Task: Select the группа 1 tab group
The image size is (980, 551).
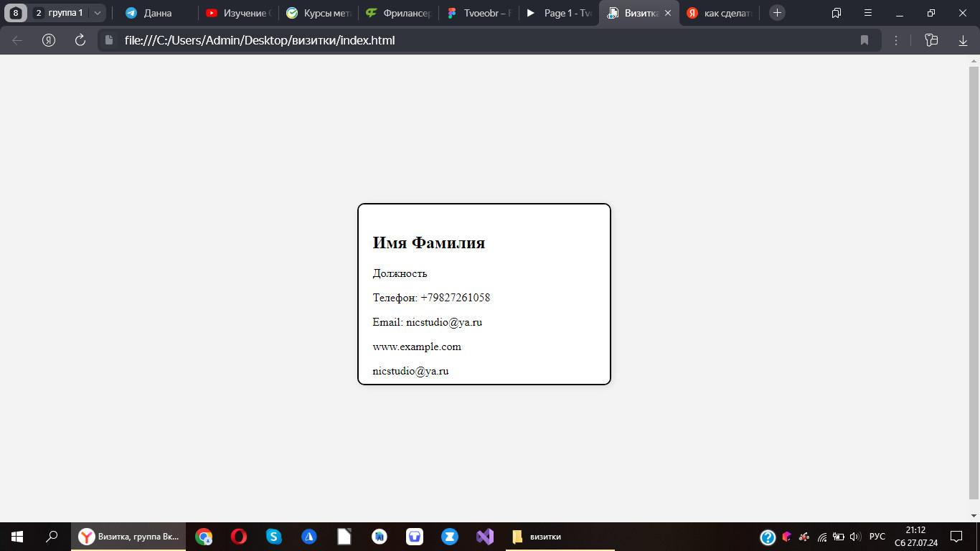Action: click(x=59, y=13)
